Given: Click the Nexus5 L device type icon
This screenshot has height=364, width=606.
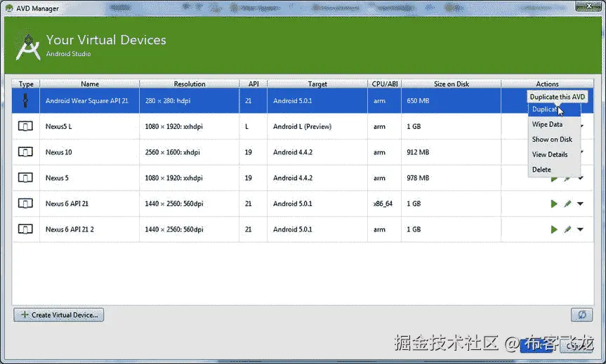Looking at the screenshot, I should (25, 126).
